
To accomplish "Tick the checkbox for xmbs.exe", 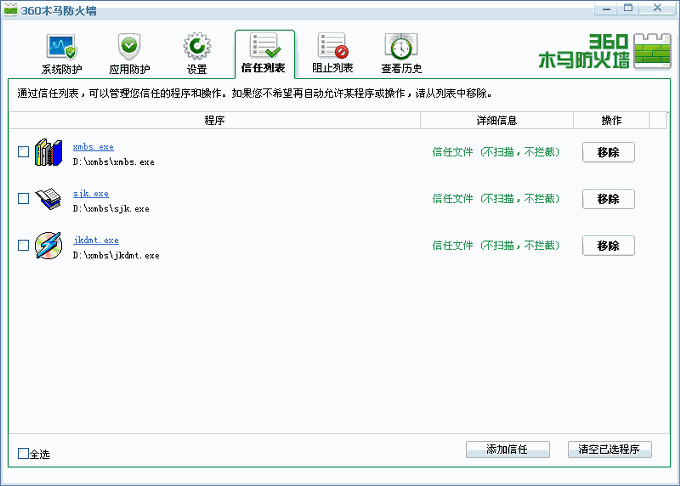I will [23, 152].
